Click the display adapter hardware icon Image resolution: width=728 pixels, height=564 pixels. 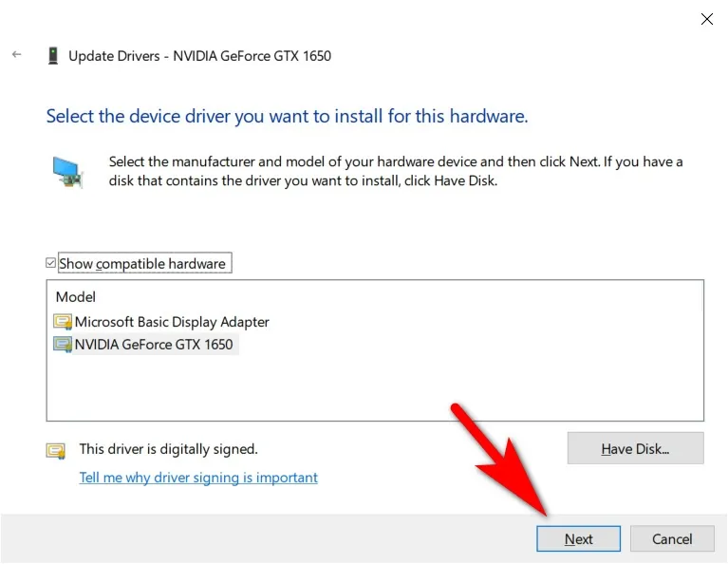click(67, 173)
